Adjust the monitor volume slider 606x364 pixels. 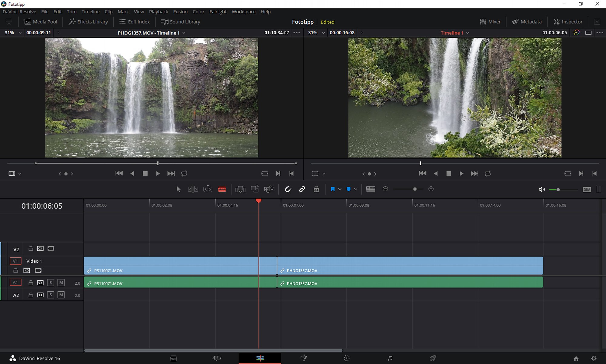(558, 190)
